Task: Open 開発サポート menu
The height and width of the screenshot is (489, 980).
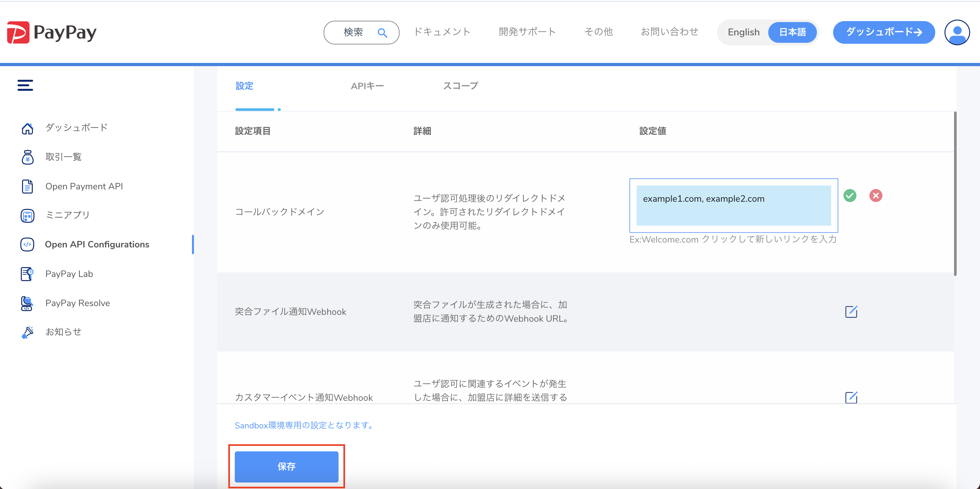Action: 527,32
